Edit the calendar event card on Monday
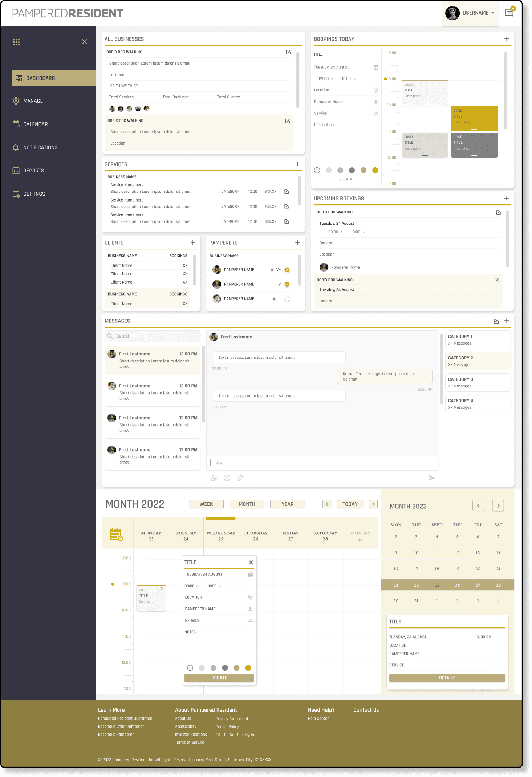This screenshot has height=777, width=532. (x=162, y=589)
